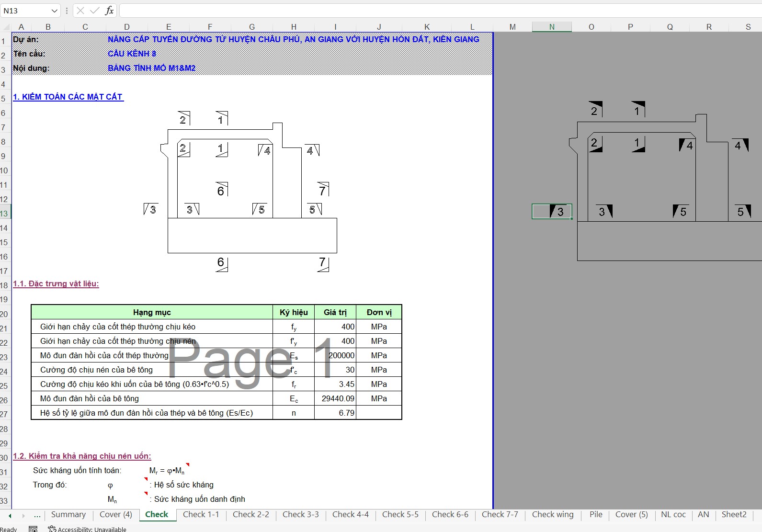This screenshot has width=762, height=532.
Task: Open the NL coc sheet tab
Action: [673, 514]
